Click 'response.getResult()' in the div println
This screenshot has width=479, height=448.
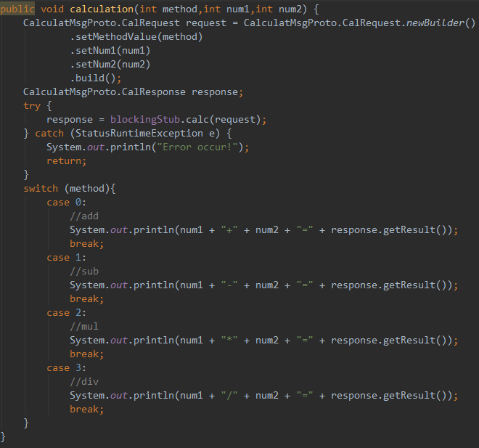point(389,396)
